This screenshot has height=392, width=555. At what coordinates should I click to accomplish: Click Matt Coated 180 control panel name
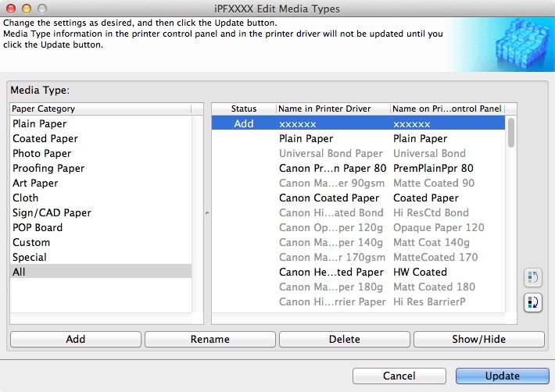click(x=434, y=287)
